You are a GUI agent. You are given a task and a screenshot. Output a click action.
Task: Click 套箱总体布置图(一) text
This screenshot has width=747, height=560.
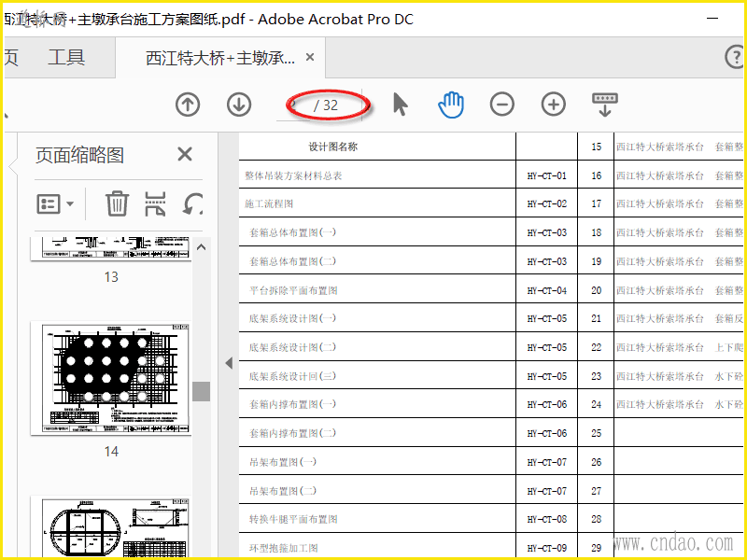(292, 232)
